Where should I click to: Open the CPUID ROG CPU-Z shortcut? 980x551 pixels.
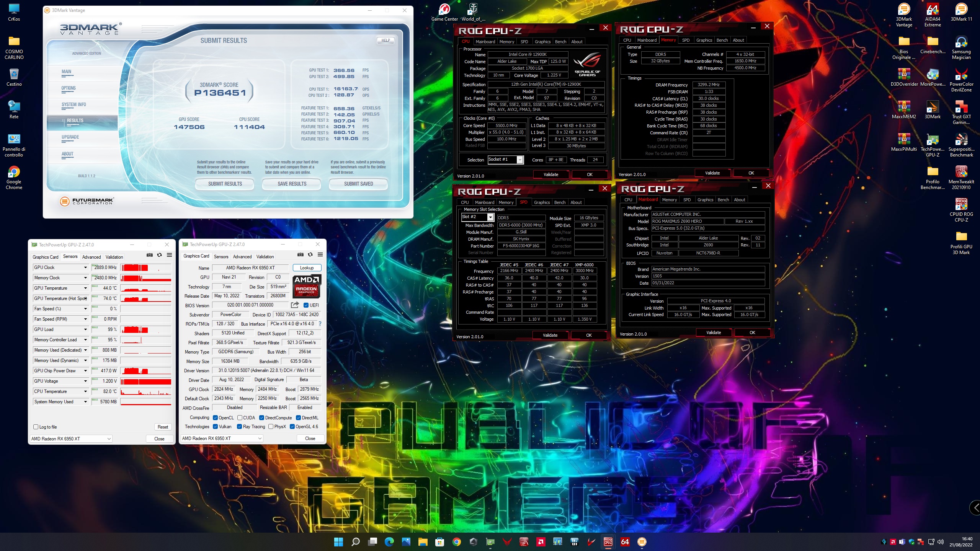pyautogui.click(x=961, y=210)
